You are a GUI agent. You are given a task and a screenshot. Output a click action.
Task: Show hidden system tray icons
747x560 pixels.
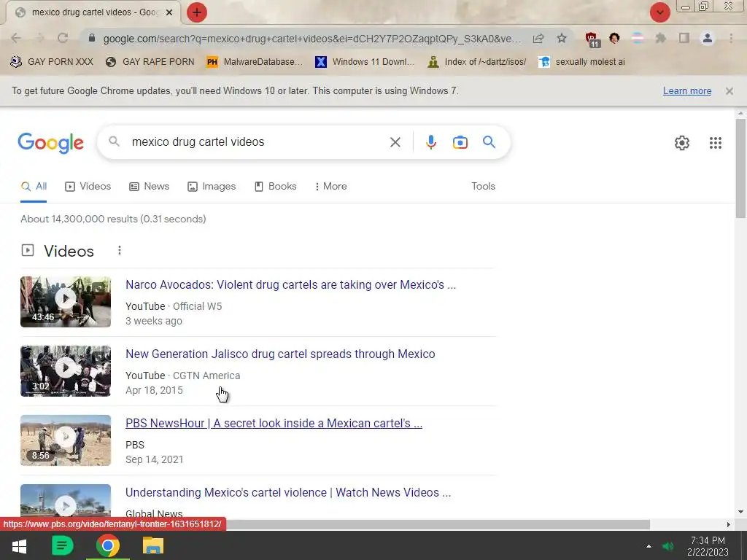coord(649,547)
